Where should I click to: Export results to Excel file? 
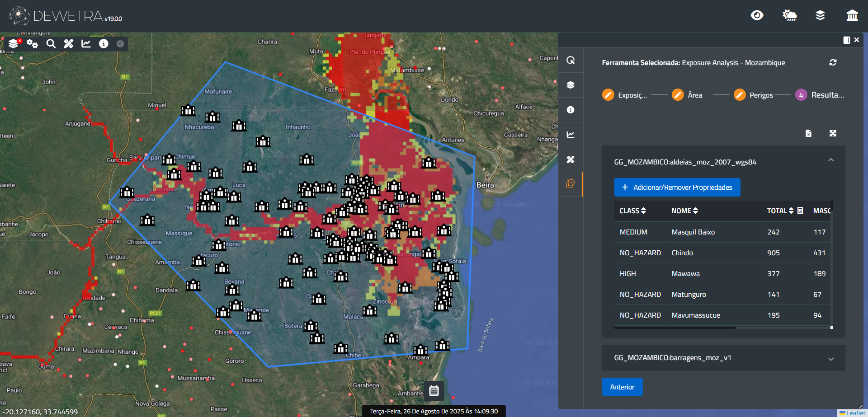coord(808,133)
